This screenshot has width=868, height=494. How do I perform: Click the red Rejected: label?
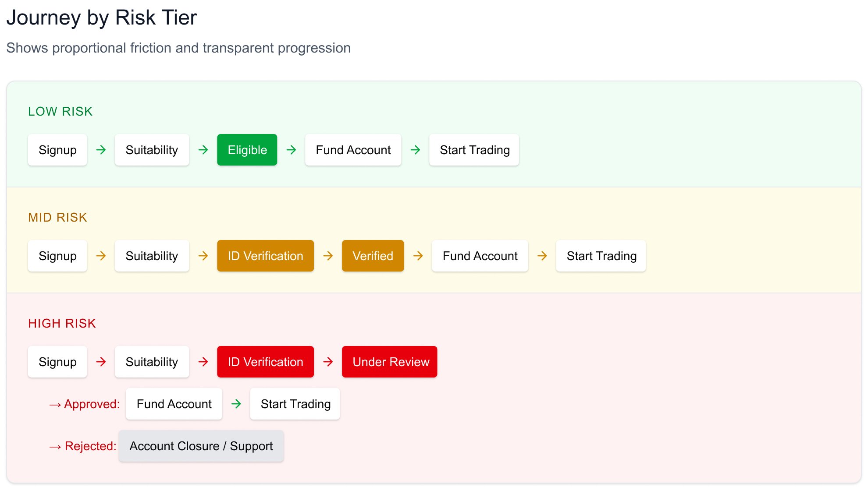pyautogui.click(x=90, y=446)
